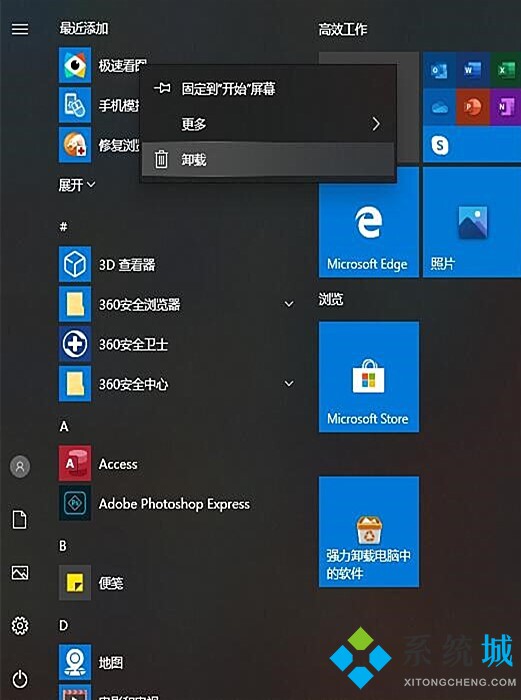The width and height of the screenshot is (521, 700).
Task: Expand the 360安全浏览器 folder chevron
Action: click(289, 304)
